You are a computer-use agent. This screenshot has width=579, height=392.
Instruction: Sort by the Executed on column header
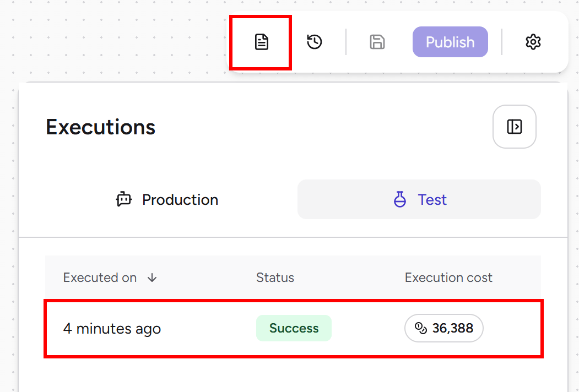tap(100, 277)
